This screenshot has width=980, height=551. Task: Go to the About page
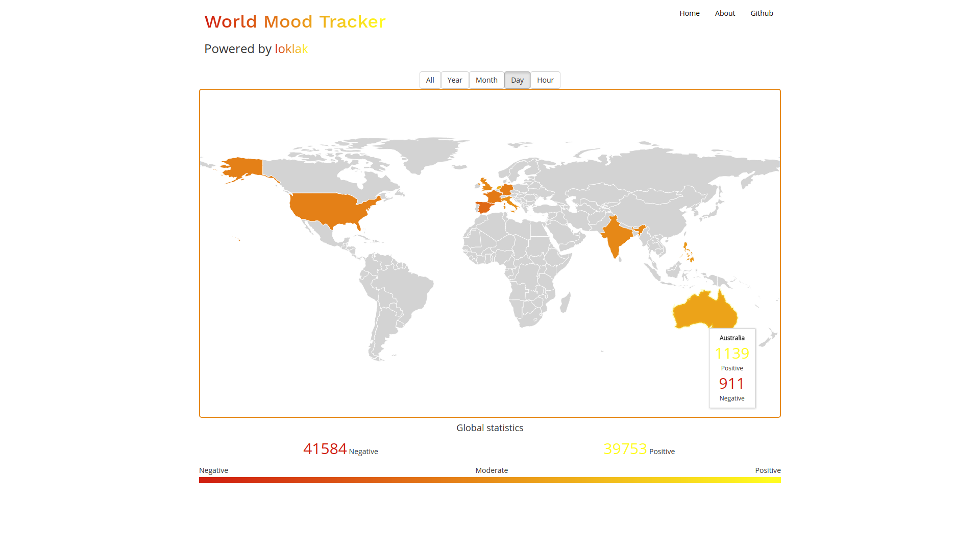click(725, 13)
